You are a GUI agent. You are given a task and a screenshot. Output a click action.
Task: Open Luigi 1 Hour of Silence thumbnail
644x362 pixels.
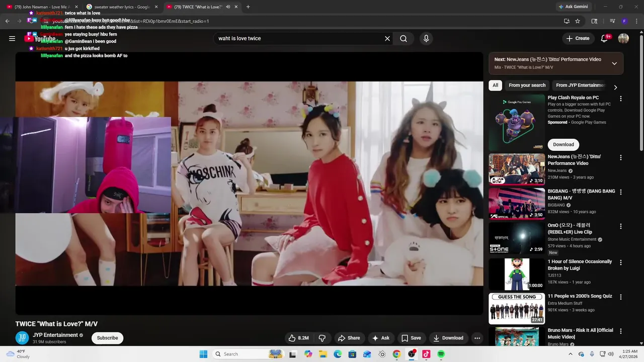[x=517, y=274]
